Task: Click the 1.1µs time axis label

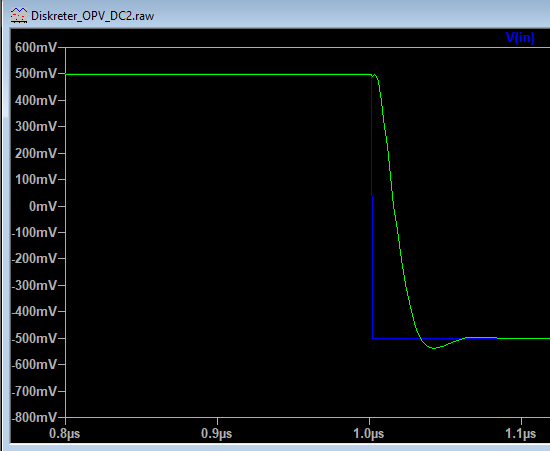Action: point(521,434)
